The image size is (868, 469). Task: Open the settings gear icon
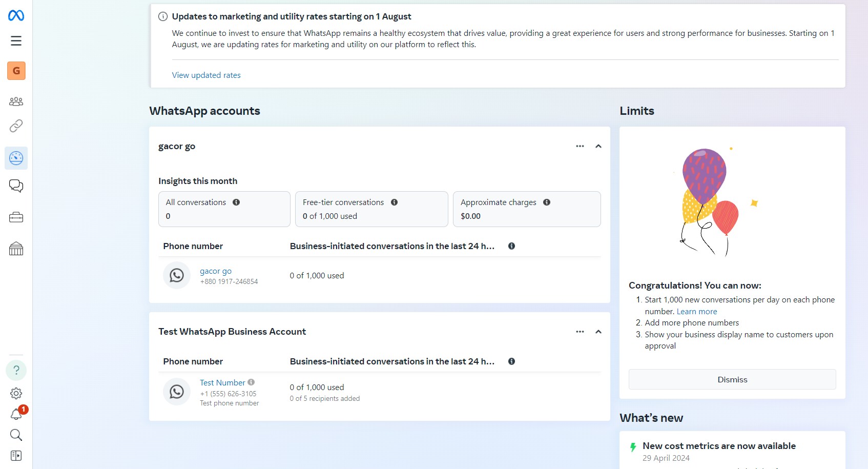click(x=16, y=393)
